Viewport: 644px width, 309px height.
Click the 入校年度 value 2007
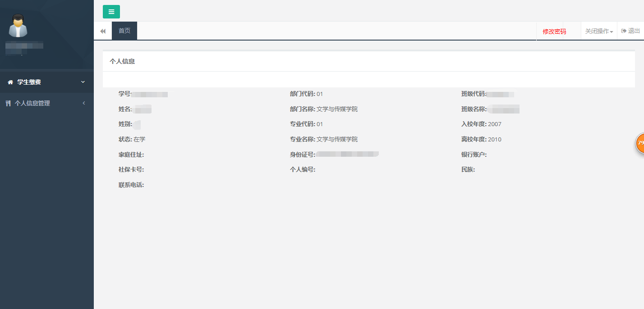(494, 124)
